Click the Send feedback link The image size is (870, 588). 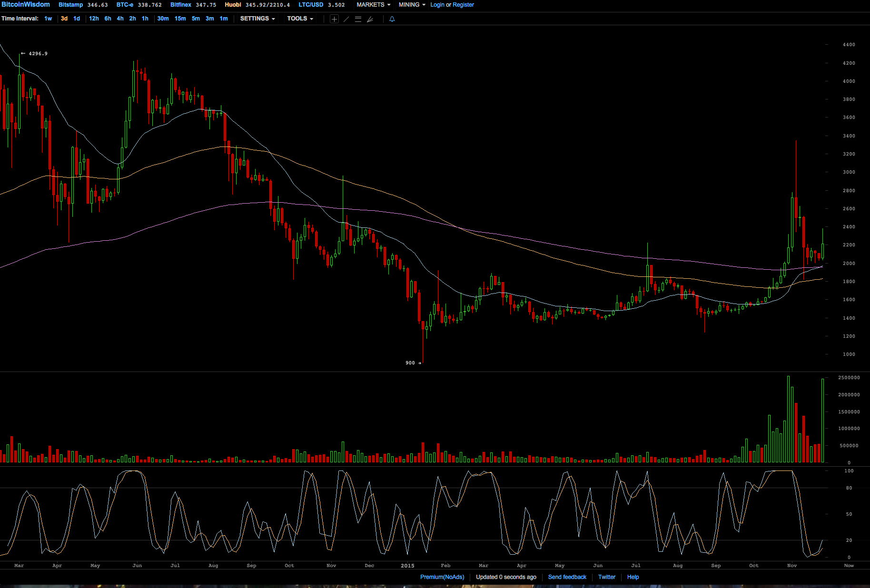(567, 577)
